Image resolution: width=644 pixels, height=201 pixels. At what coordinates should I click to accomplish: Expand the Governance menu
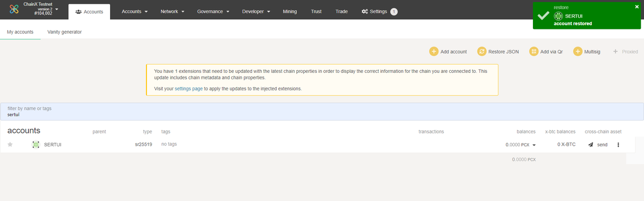(x=213, y=11)
